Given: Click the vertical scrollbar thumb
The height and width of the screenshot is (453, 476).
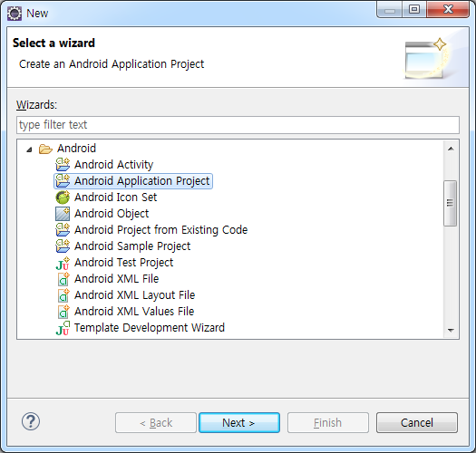Looking at the screenshot, I should coord(451,203).
